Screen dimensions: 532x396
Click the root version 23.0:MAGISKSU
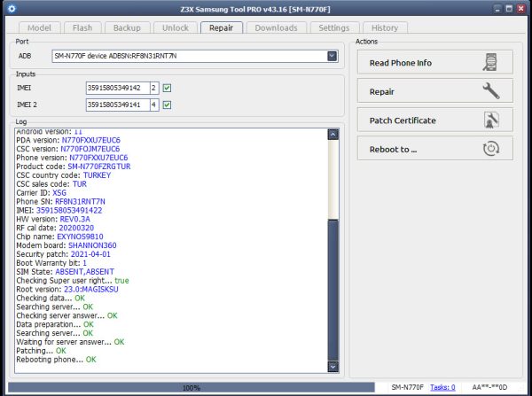(91, 289)
